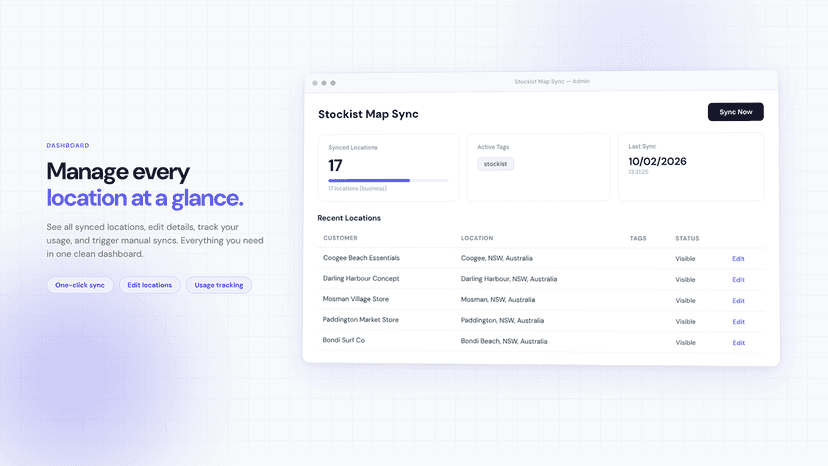Select customer Paddington Market Store

[361, 320]
